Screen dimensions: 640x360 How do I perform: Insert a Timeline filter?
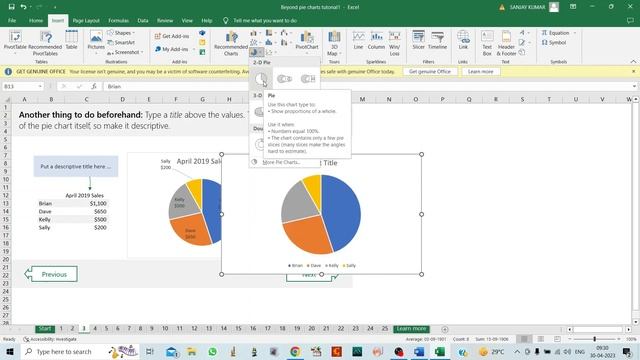pos(438,40)
